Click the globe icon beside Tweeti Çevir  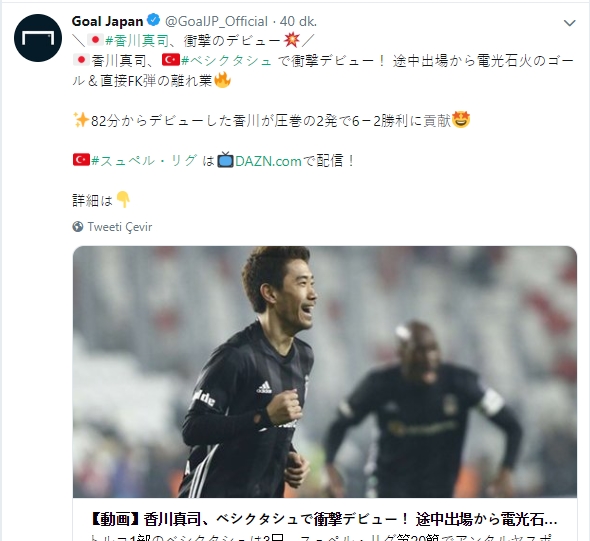(x=78, y=227)
